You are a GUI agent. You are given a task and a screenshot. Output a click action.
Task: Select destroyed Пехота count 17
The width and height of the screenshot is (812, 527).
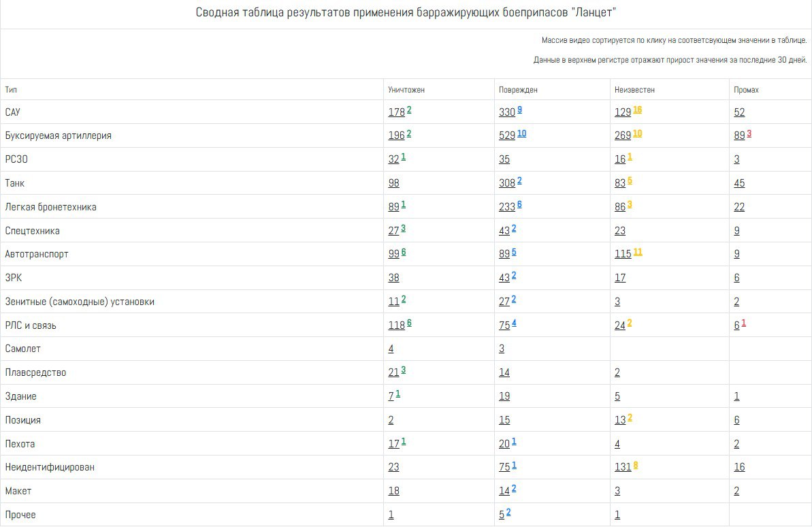(x=393, y=444)
